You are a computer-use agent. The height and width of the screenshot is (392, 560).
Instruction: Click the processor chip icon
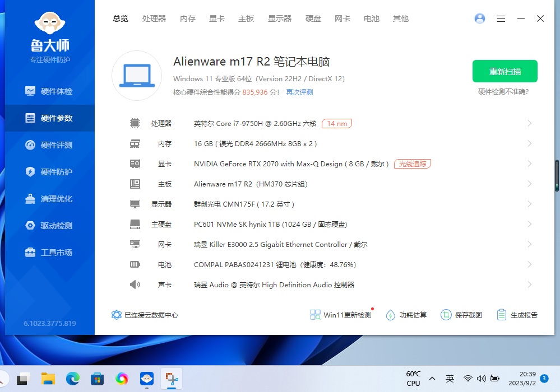(x=135, y=123)
